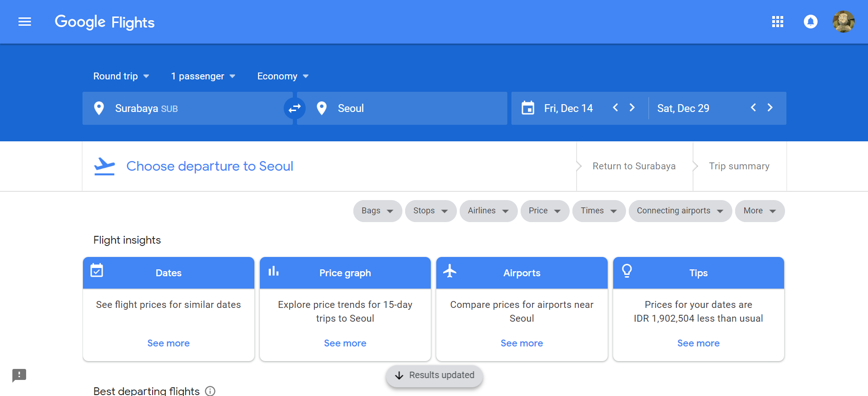Open the notifications bell
The width and height of the screenshot is (868, 396).
tap(811, 22)
